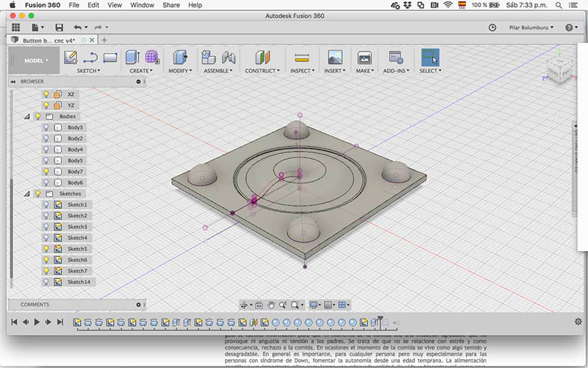Click the Wi-Fi status icon

tap(448, 5)
